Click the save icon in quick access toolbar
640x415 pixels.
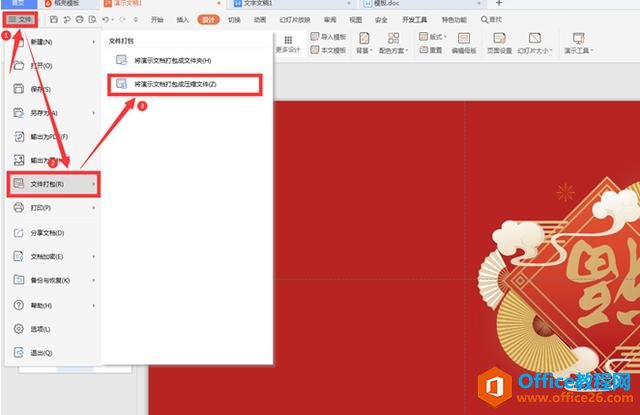[53, 20]
